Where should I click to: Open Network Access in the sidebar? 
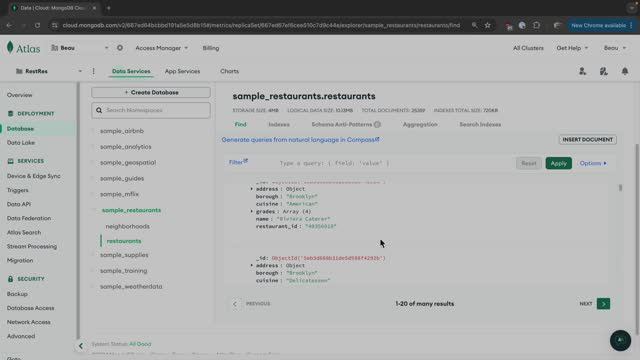(x=29, y=322)
